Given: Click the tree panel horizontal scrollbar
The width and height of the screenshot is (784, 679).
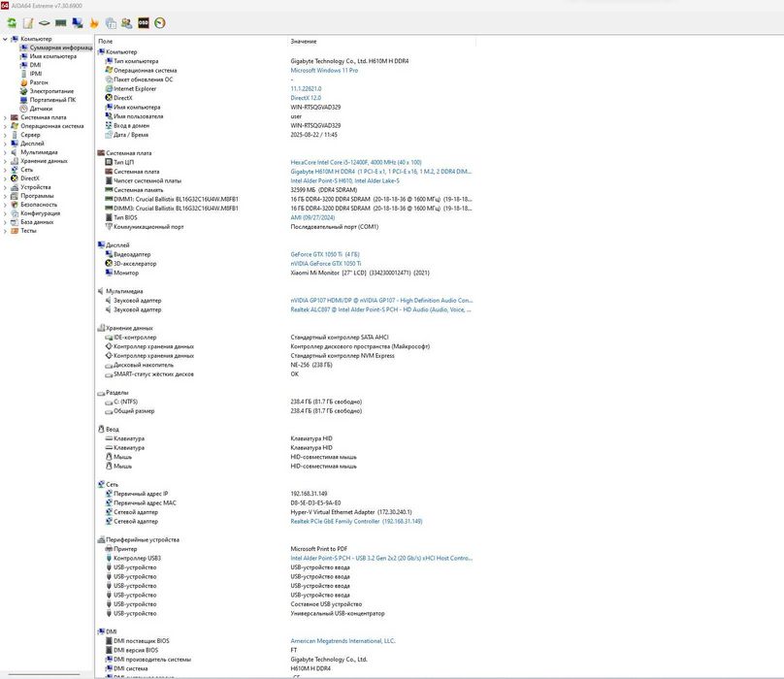Looking at the screenshot, I should coord(44,674).
